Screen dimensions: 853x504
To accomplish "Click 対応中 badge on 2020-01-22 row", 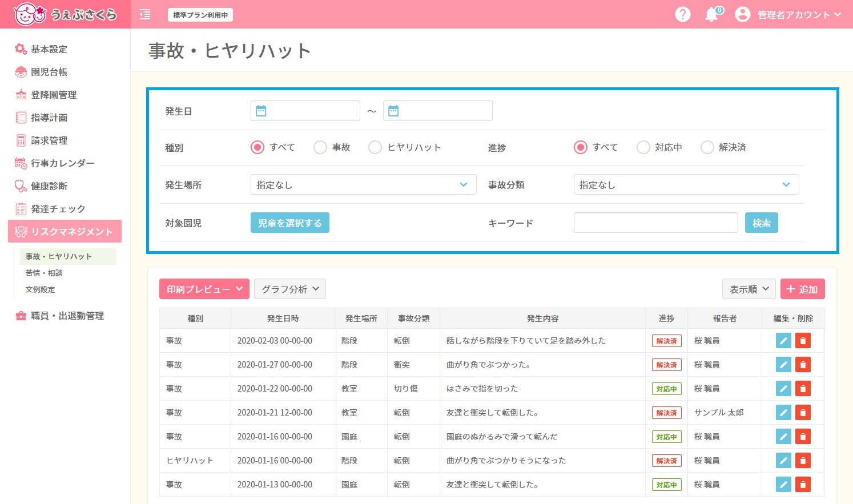I will (666, 389).
